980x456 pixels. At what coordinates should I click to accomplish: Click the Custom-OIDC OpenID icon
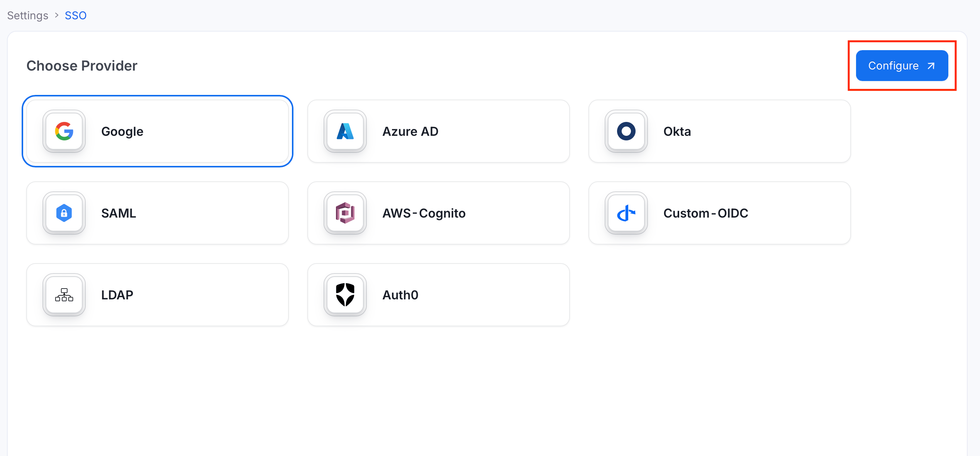point(626,213)
